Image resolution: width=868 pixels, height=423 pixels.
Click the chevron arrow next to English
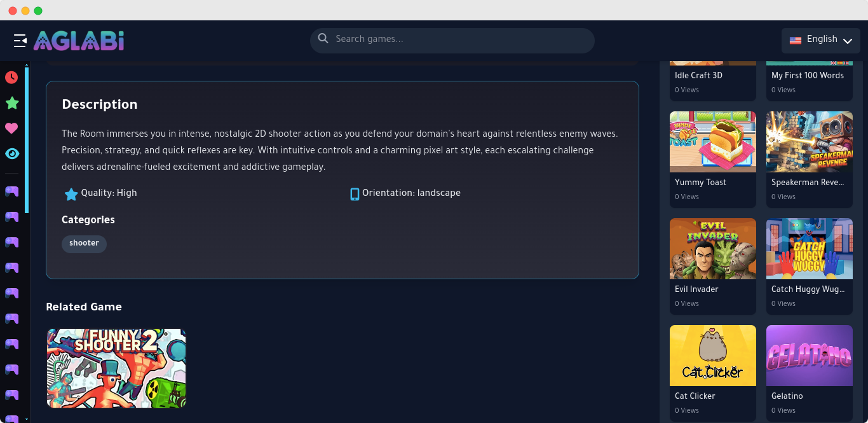pyautogui.click(x=847, y=41)
